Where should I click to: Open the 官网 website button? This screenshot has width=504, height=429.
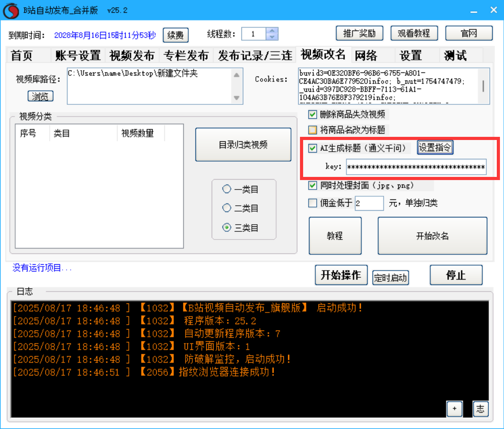point(468,33)
